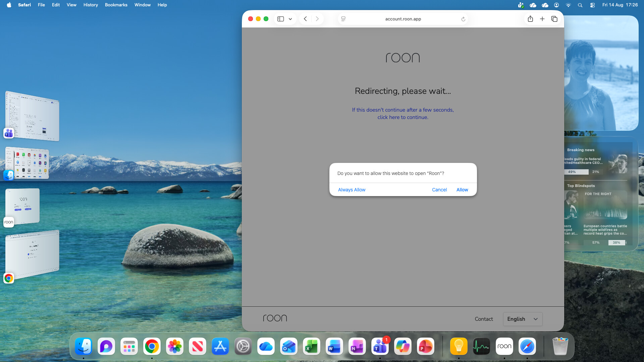This screenshot has width=644, height=362.
Task: Open Launchpad from the Dock
Action: [129, 346]
